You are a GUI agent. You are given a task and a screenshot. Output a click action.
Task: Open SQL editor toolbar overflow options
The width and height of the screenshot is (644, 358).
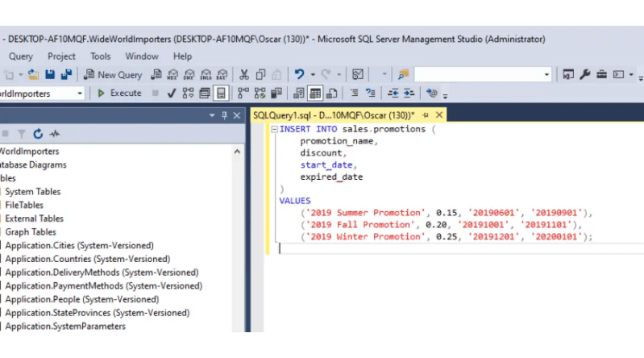(x=445, y=95)
